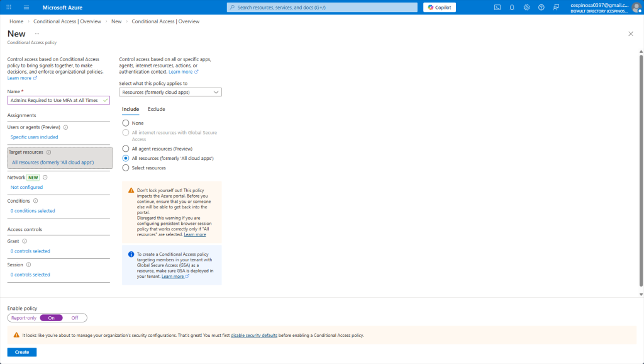Click Home in the breadcrumb
Screen dimensions: 644x364
coord(16,21)
